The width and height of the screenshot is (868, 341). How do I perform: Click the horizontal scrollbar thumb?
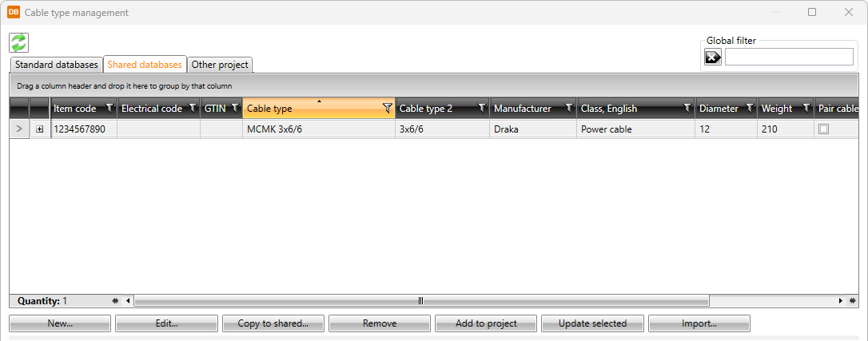[x=421, y=301]
